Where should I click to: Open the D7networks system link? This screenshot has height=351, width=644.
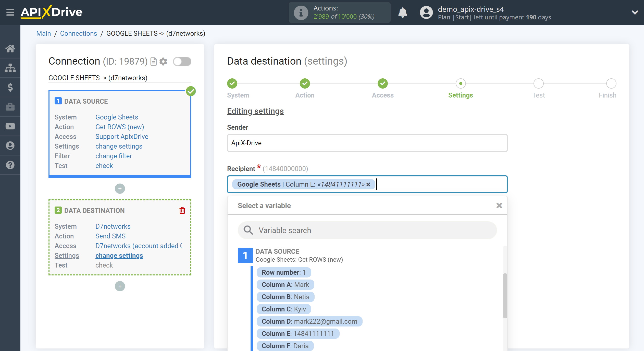[113, 226]
